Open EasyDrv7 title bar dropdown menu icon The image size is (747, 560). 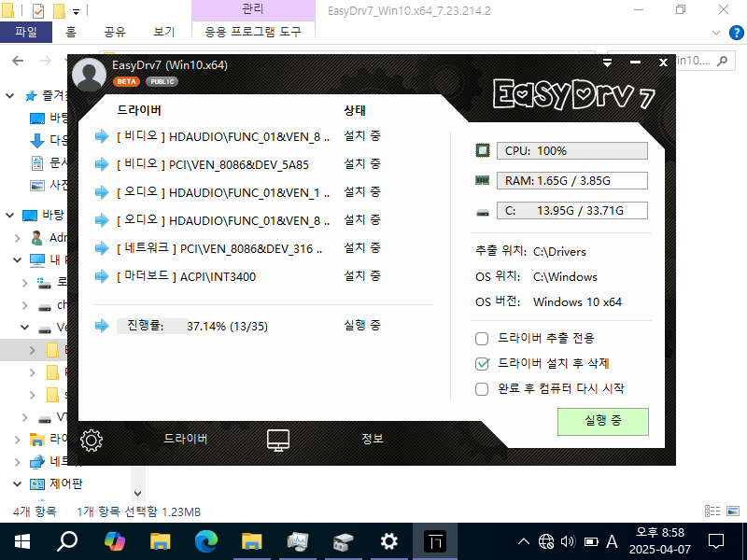click(608, 63)
